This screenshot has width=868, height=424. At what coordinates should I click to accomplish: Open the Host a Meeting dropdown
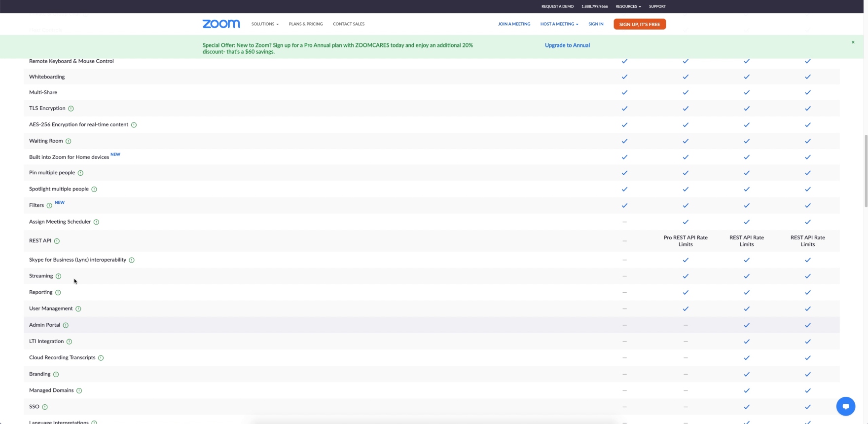(x=559, y=24)
